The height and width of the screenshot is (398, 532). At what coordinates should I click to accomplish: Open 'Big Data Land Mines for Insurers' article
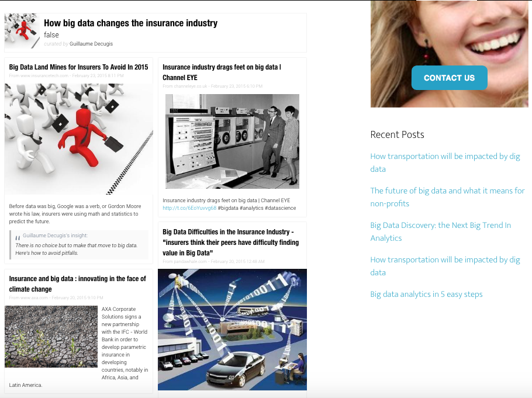tap(78, 67)
